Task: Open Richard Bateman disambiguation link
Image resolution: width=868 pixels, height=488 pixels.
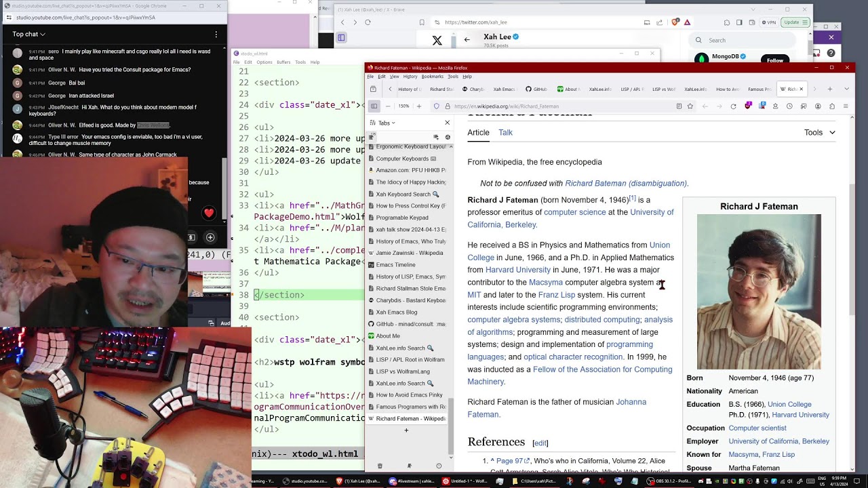Action: (626, 184)
